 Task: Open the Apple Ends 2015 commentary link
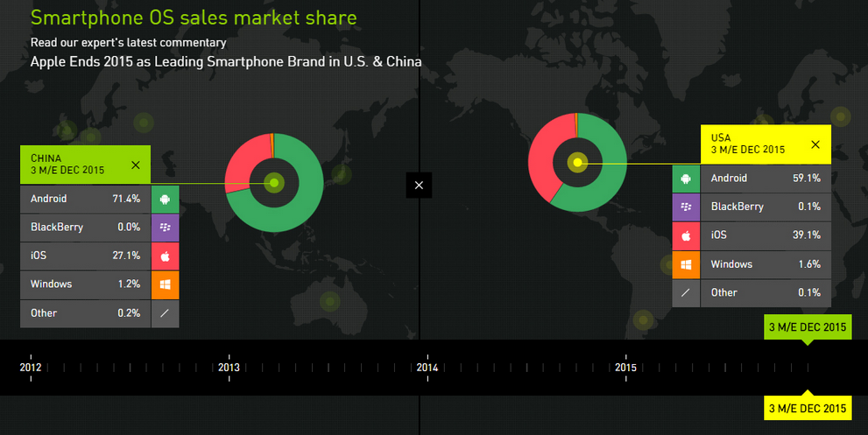click(x=226, y=61)
